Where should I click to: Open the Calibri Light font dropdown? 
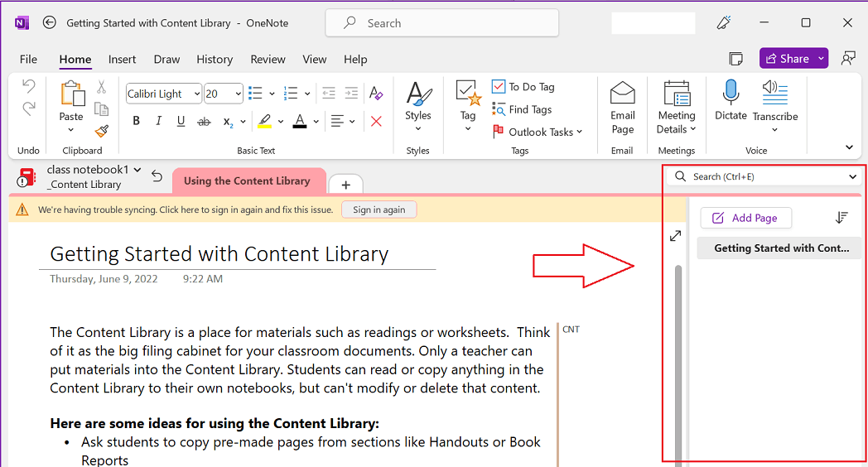(x=196, y=94)
